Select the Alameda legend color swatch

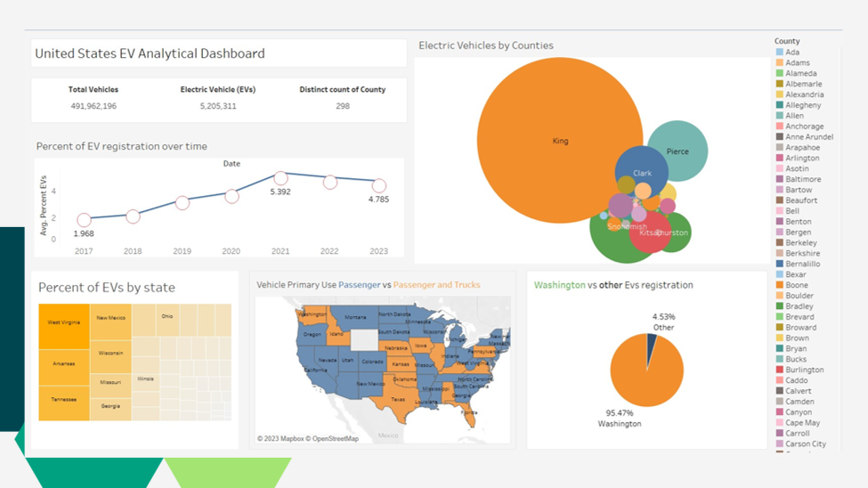coord(780,74)
